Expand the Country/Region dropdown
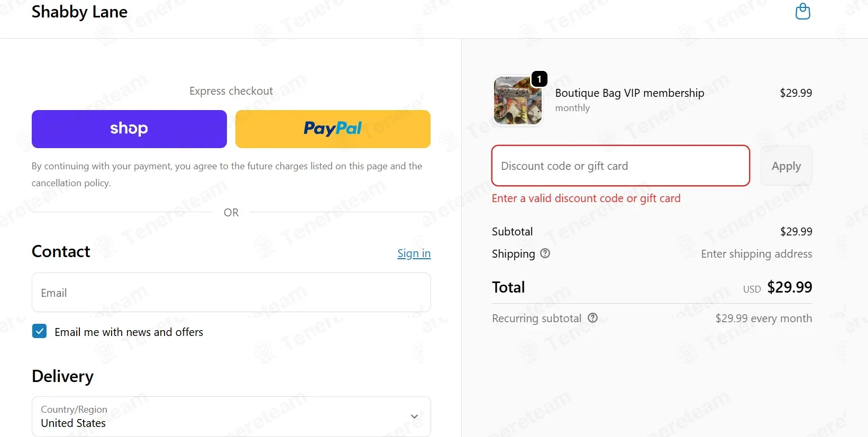 (x=231, y=416)
